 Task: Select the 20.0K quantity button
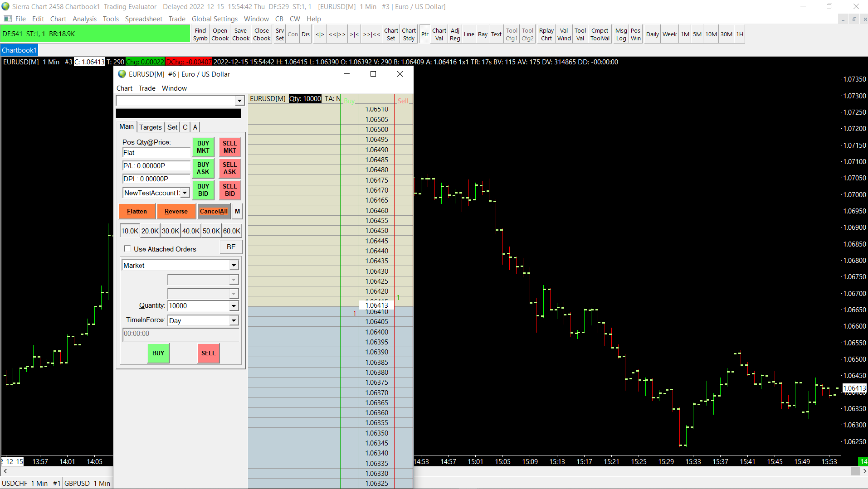[150, 231]
